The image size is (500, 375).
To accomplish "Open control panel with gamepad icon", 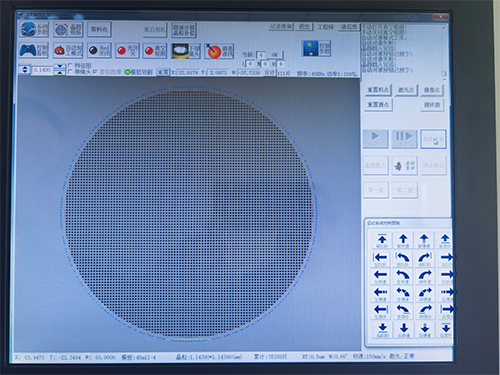I will coord(34,50).
